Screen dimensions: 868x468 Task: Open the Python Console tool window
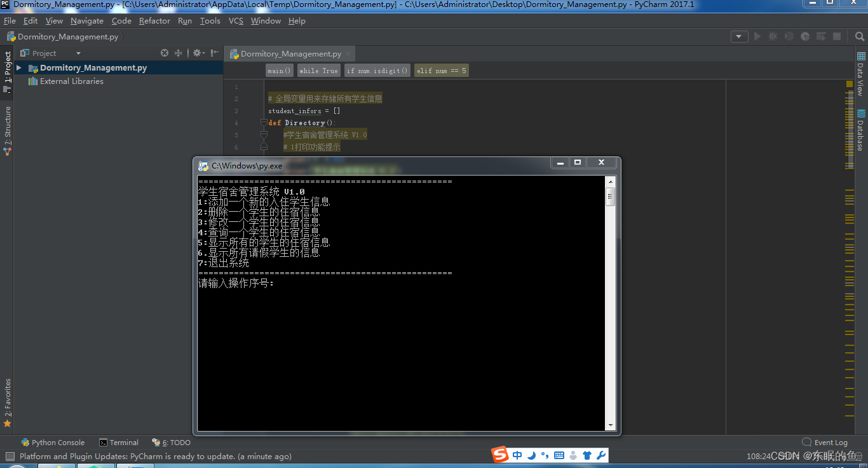[x=53, y=443]
